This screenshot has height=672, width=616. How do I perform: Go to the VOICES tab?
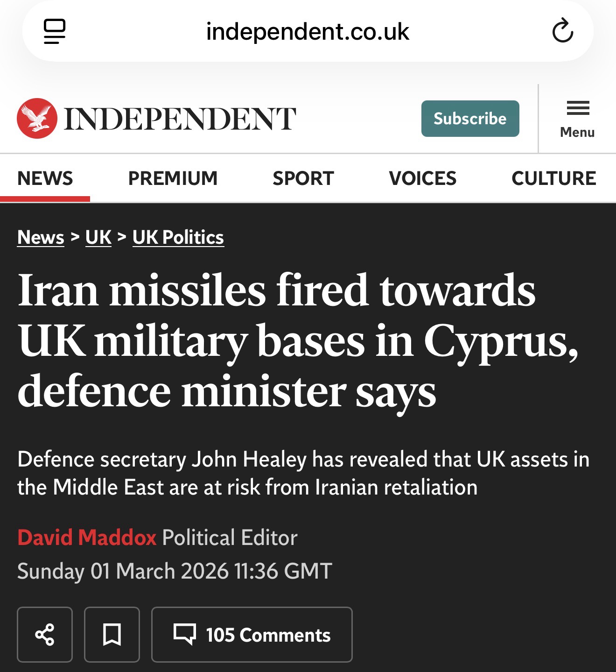[x=423, y=178]
